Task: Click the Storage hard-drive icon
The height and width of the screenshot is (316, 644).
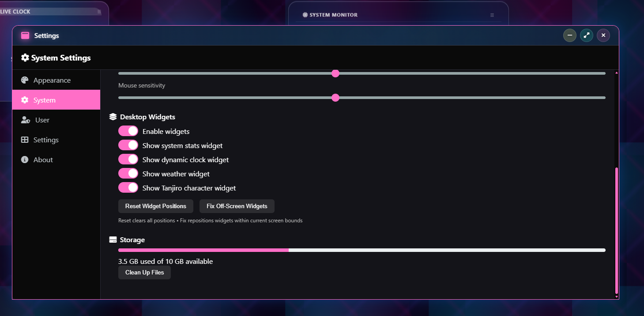Action: pos(112,239)
